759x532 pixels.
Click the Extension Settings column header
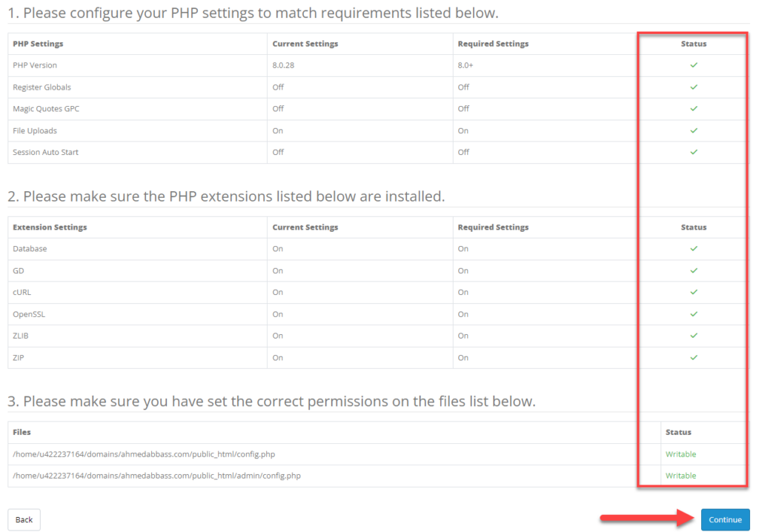pyautogui.click(x=50, y=227)
